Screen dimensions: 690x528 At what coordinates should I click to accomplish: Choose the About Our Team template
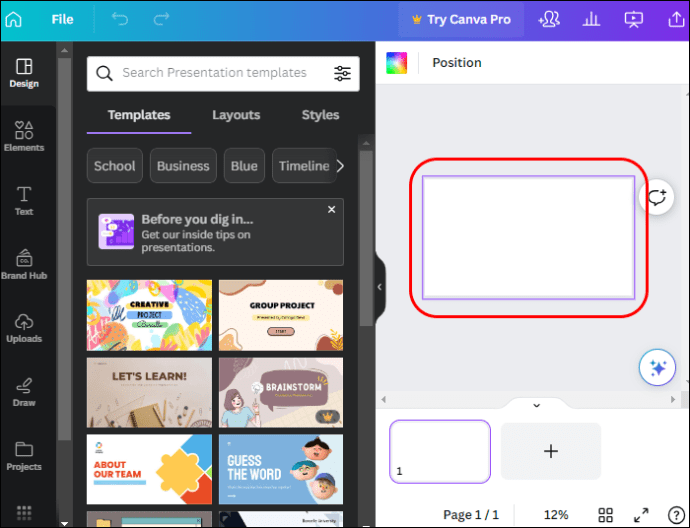(x=149, y=469)
